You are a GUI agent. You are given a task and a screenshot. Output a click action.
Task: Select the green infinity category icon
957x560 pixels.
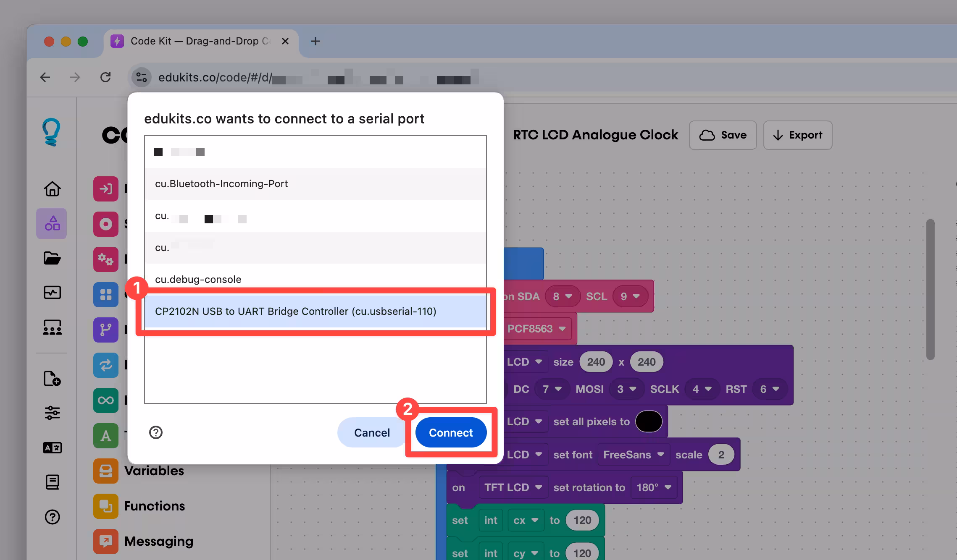[x=105, y=400]
